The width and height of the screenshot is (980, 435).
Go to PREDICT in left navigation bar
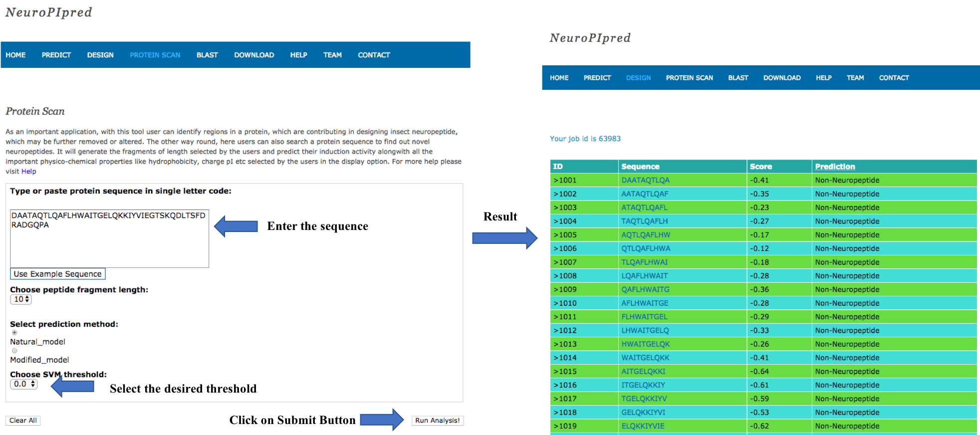pyautogui.click(x=56, y=55)
